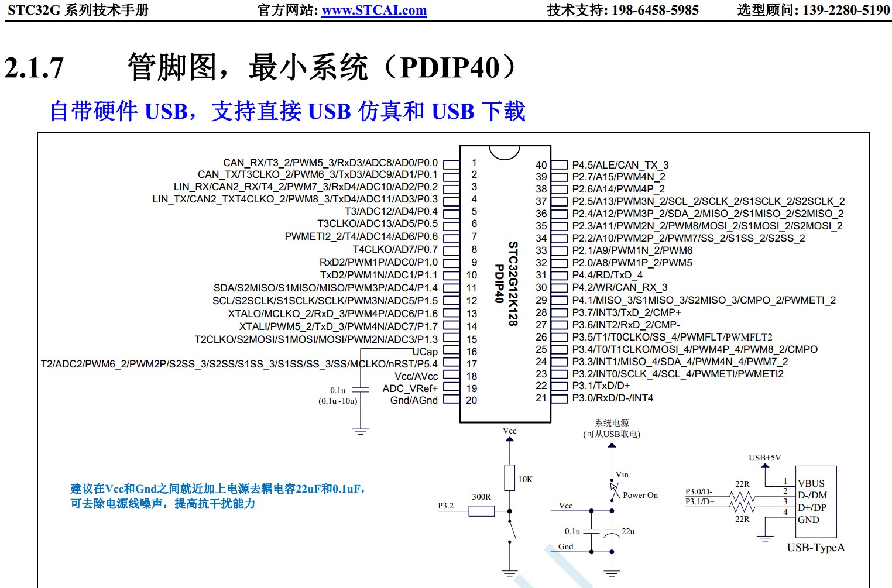Click pin 26 label starting with 'P3.5/T1'
The height and width of the screenshot is (588, 892).
click(x=672, y=337)
